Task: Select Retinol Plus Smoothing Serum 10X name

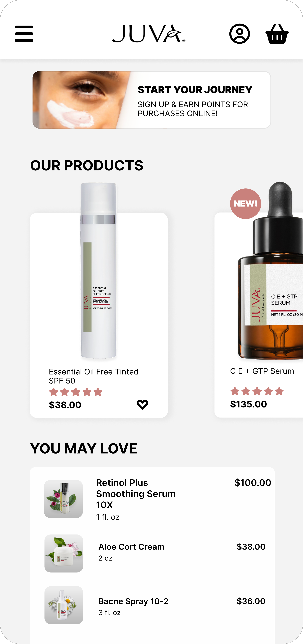Action: click(x=136, y=493)
